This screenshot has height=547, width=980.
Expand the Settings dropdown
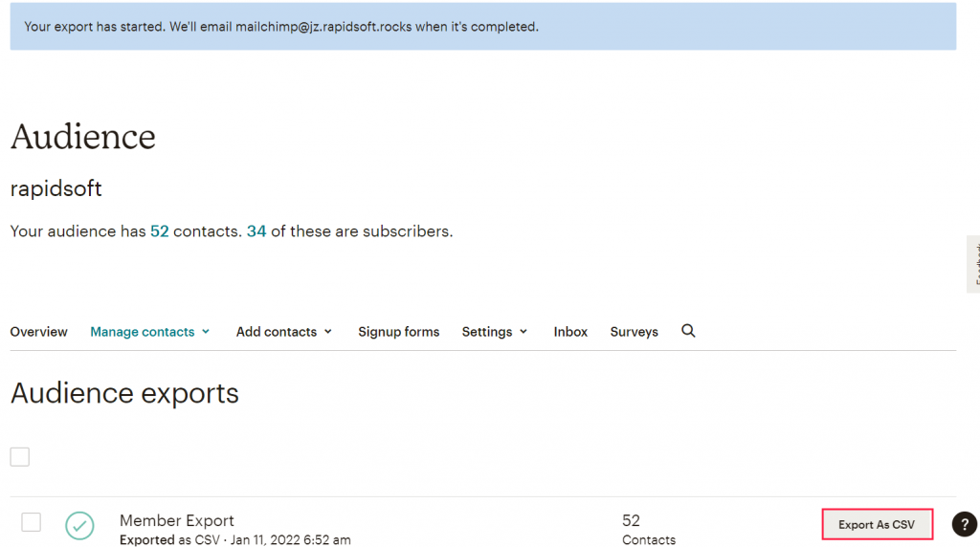[494, 332]
